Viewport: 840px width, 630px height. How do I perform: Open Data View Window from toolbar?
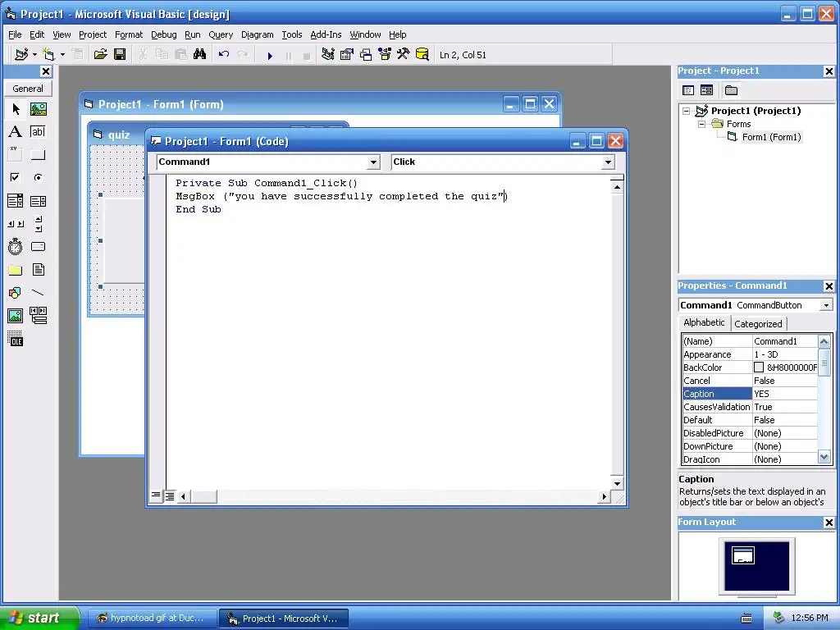pyautogui.click(x=422, y=54)
